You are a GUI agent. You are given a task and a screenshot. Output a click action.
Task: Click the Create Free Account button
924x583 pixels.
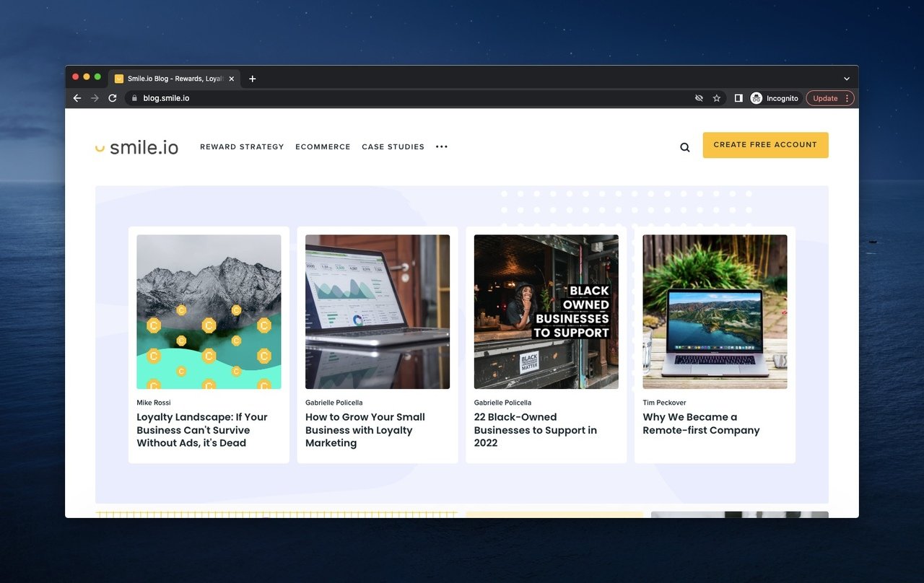pyautogui.click(x=765, y=145)
